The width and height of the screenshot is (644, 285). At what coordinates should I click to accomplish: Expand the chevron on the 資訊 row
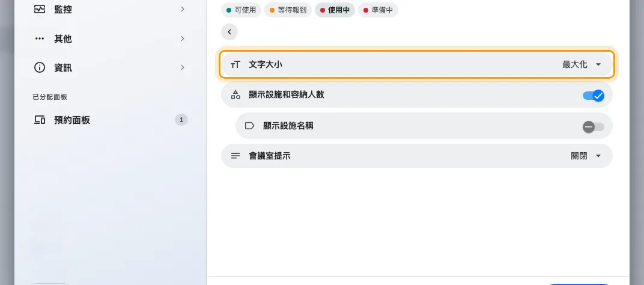(x=183, y=68)
